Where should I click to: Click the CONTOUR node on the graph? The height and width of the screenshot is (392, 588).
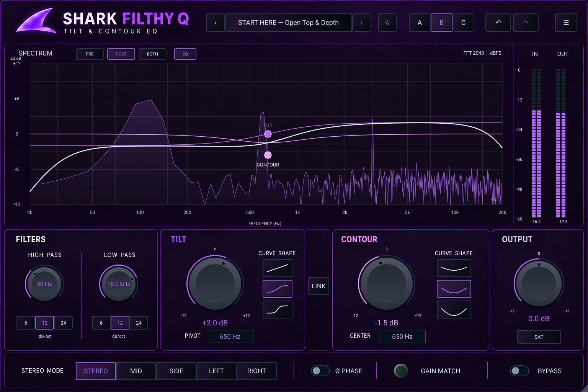(268, 155)
